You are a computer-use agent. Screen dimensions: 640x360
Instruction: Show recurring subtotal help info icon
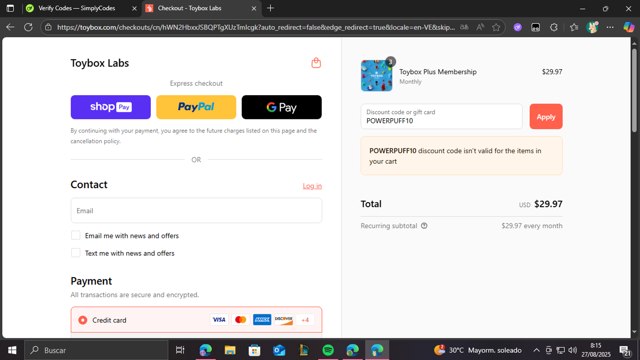424,226
